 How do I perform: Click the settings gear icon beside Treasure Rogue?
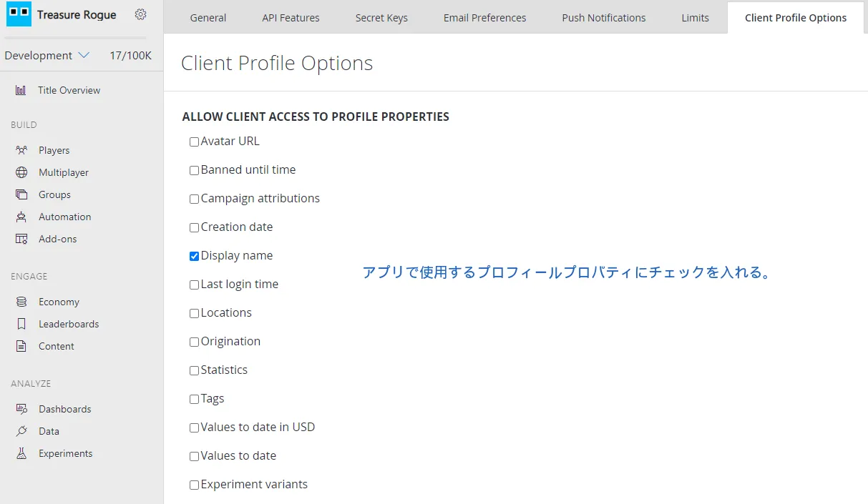140,14
